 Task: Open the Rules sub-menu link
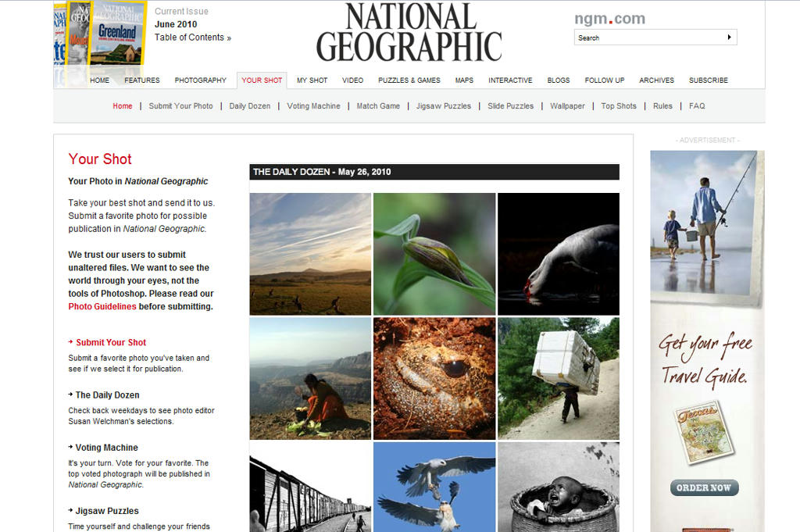pyautogui.click(x=662, y=106)
